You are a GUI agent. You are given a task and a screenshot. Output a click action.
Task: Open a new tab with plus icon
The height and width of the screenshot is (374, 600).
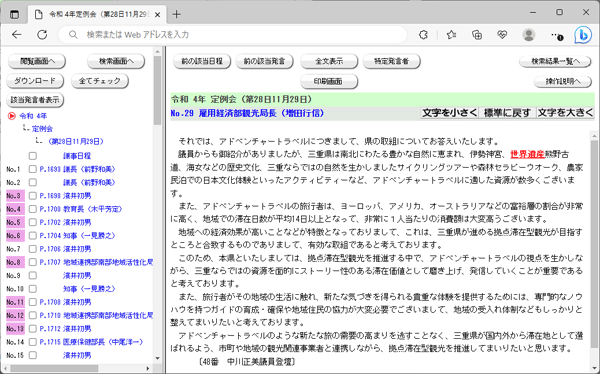[x=176, y=15]
